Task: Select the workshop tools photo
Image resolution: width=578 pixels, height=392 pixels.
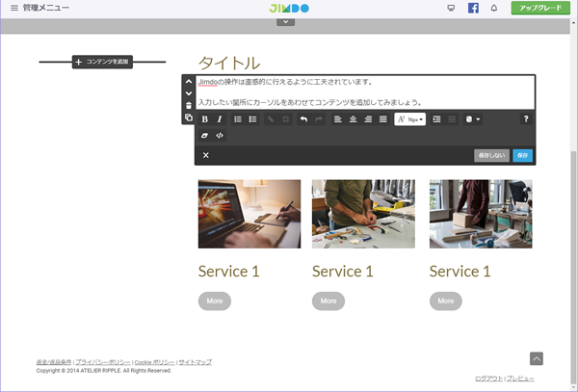Action: point(363,214)
